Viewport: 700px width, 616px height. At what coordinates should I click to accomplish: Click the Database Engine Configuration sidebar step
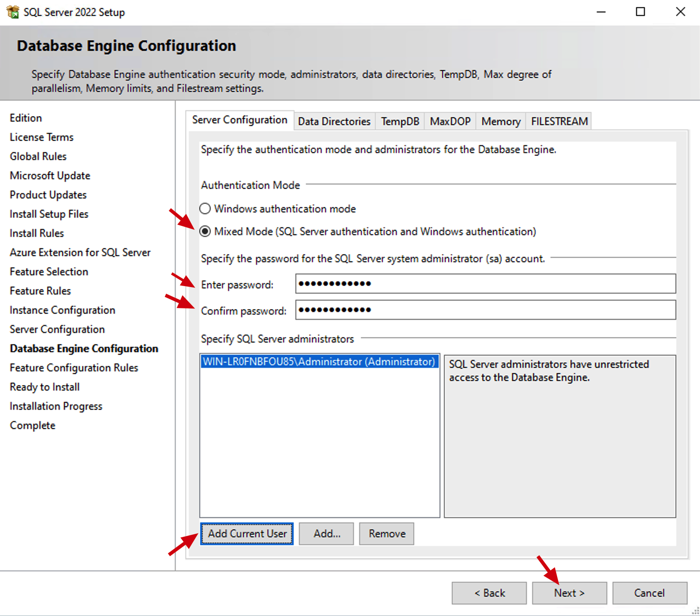pos(84,349)
